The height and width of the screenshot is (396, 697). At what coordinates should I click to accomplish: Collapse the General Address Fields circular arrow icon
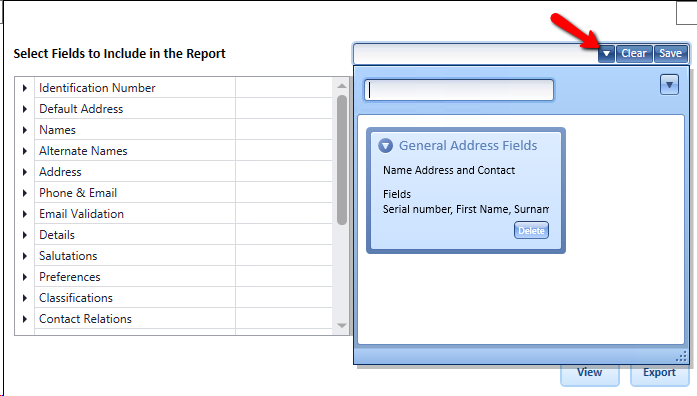pos(385,146)
